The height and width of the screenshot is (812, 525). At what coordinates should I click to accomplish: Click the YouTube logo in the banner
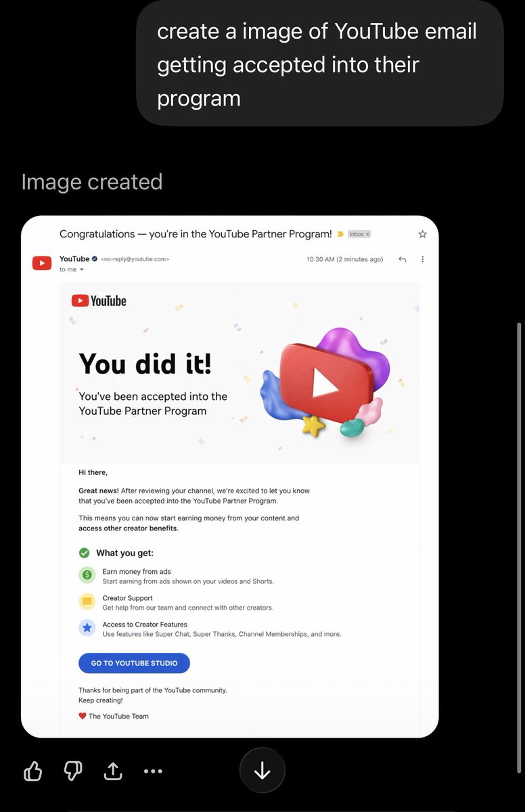(x=99, y=301)
